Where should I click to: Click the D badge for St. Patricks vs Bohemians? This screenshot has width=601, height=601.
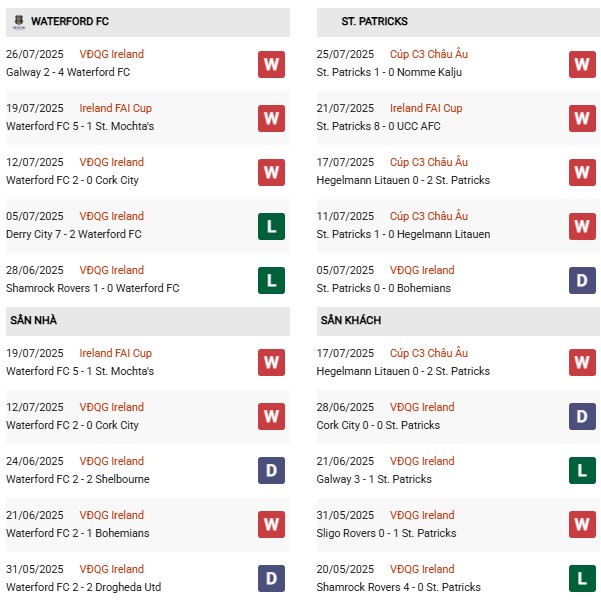[x=582, y=281]
